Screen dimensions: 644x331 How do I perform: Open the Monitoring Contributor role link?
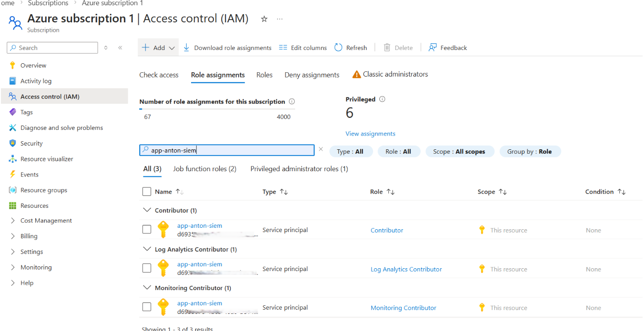pyautogui.click(x=404, y=308)
